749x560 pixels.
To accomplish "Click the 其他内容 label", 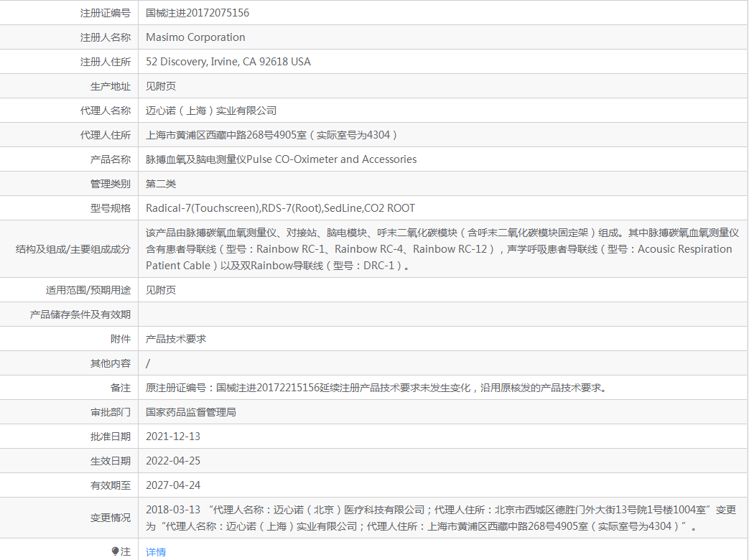I will pos(111,363).
